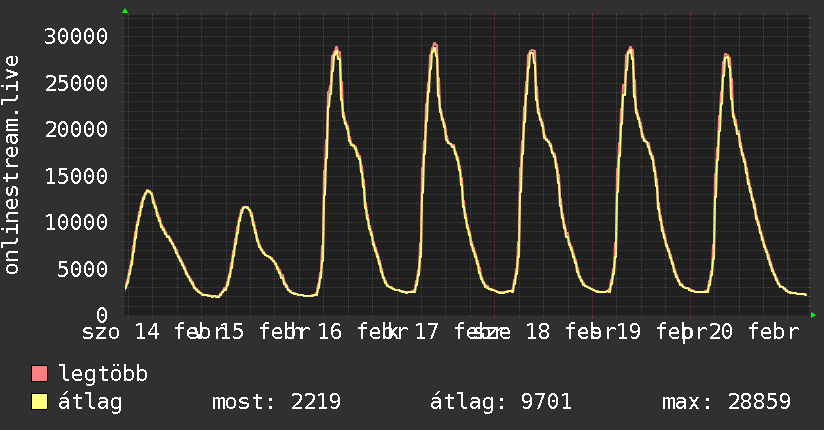This screenshot has height=430, width=824.
Task: Click the 30000 Y-axis label
Action: click(78, 37)
